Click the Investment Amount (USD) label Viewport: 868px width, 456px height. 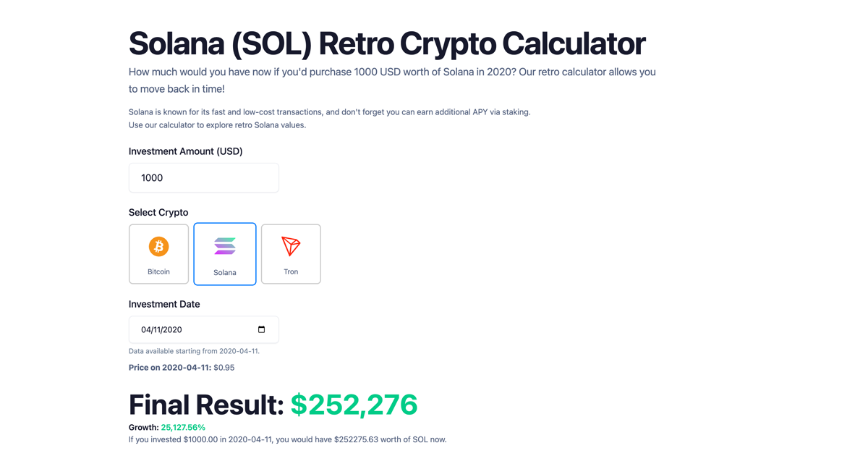pos(185,151)
